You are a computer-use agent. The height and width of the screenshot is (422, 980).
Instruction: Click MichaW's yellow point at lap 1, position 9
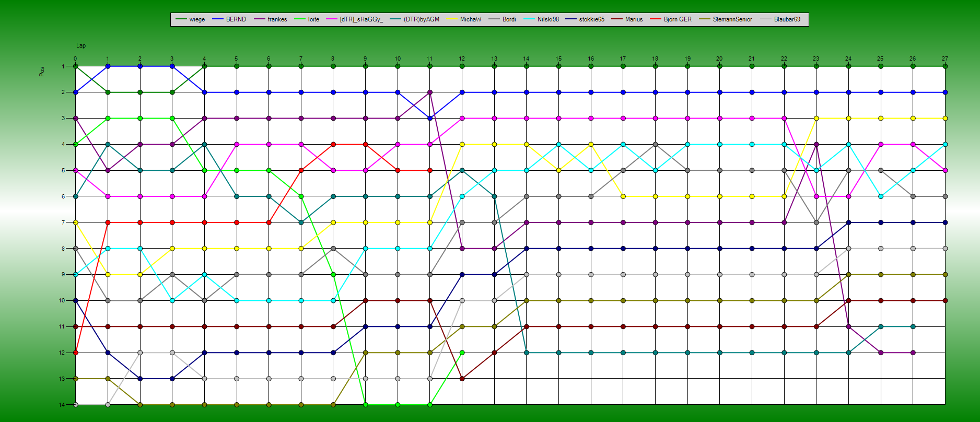[x=108, y=275]
